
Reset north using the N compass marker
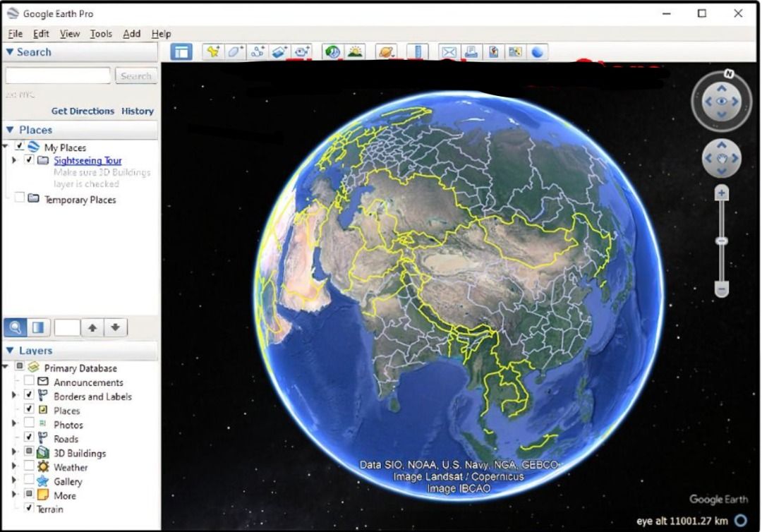click(728, 74)
